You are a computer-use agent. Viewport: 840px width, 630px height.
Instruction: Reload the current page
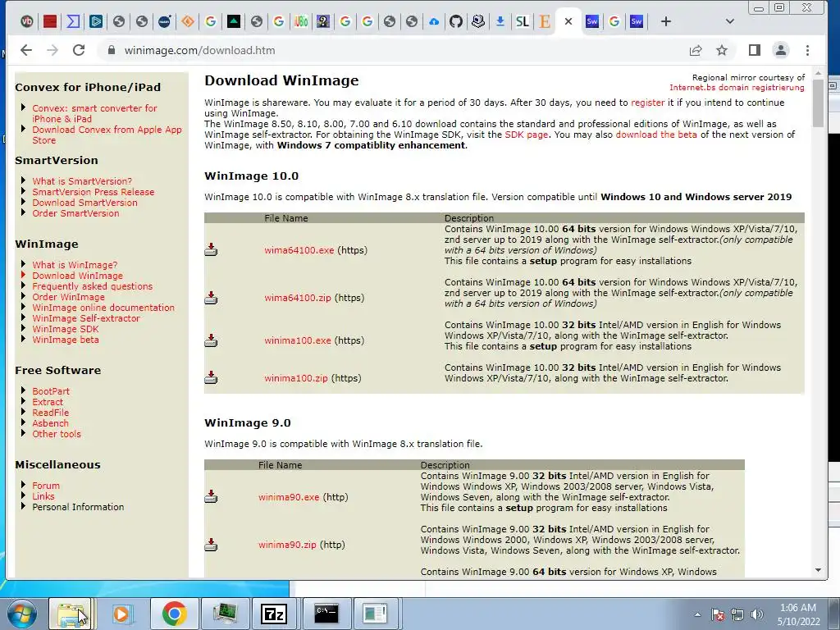tap(79, 50)
